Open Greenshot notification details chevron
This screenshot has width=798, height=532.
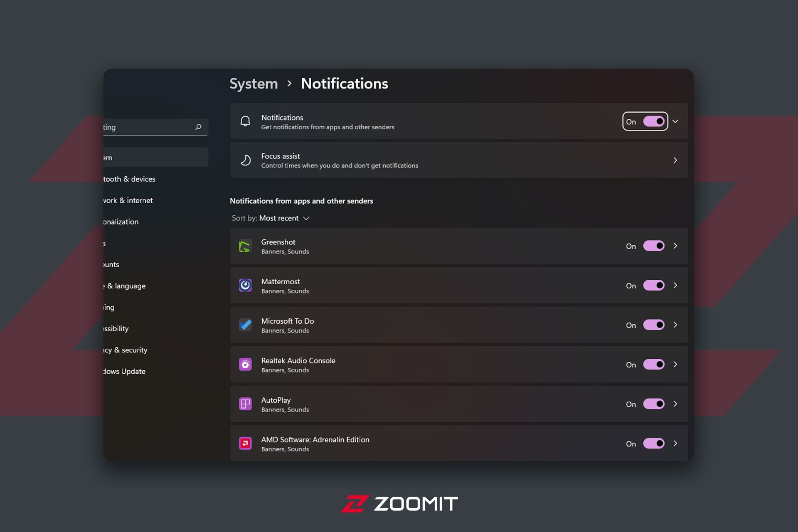(x=675, y=246)
